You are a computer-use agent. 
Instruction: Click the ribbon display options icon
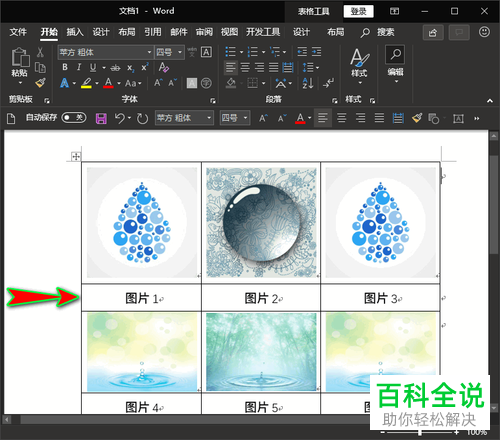[x=394, y=11]
